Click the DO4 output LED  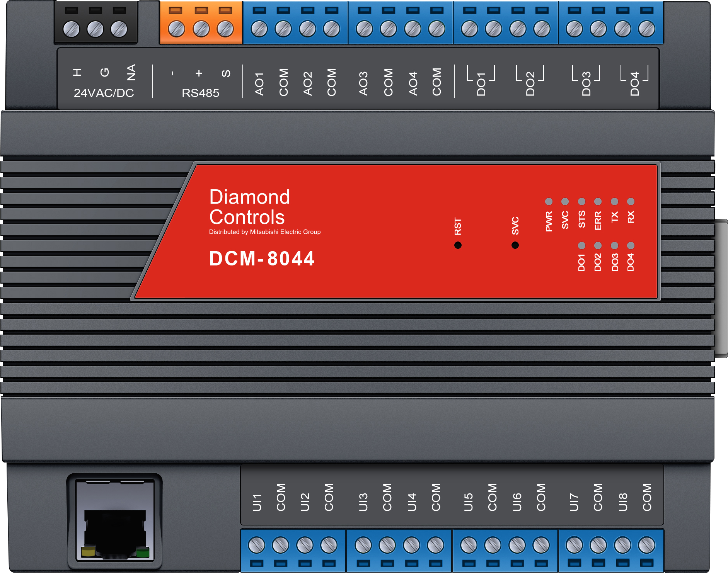click(631, 245)
